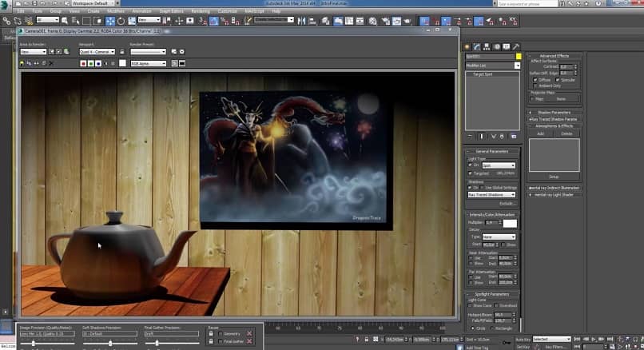Screen dimensions: 644x350
Task: Toggle green channel in render window
Action: [x=91, y=63]
